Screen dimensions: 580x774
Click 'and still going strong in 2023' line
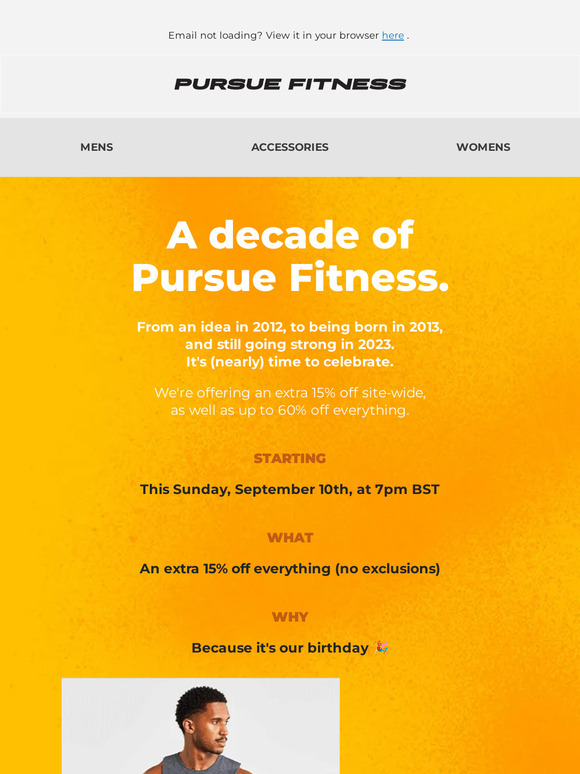pos(290,344)
